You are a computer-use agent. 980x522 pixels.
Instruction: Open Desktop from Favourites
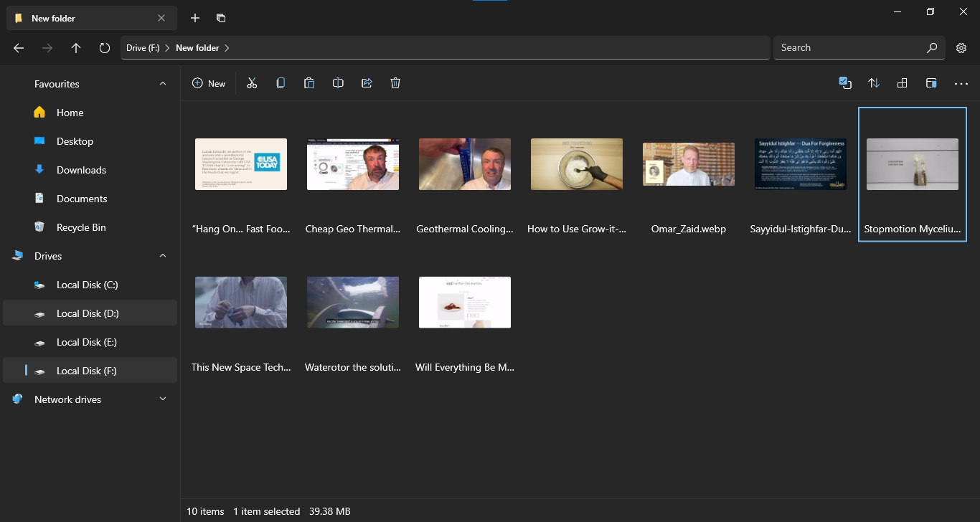(90, 141)
